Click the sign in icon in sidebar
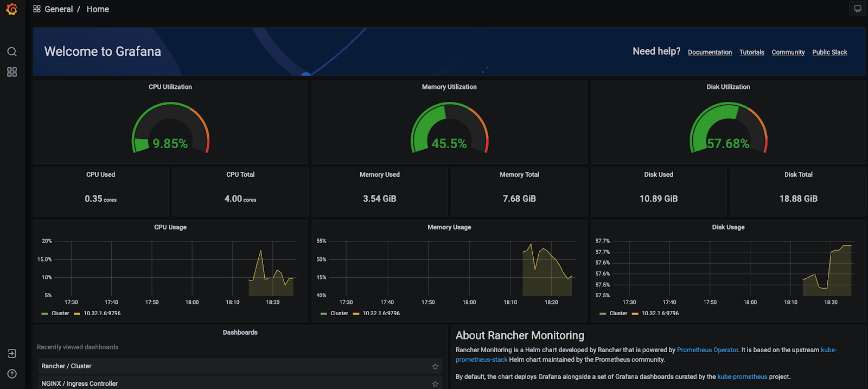The height and width of the screenshot is (389, 868). 12,354
